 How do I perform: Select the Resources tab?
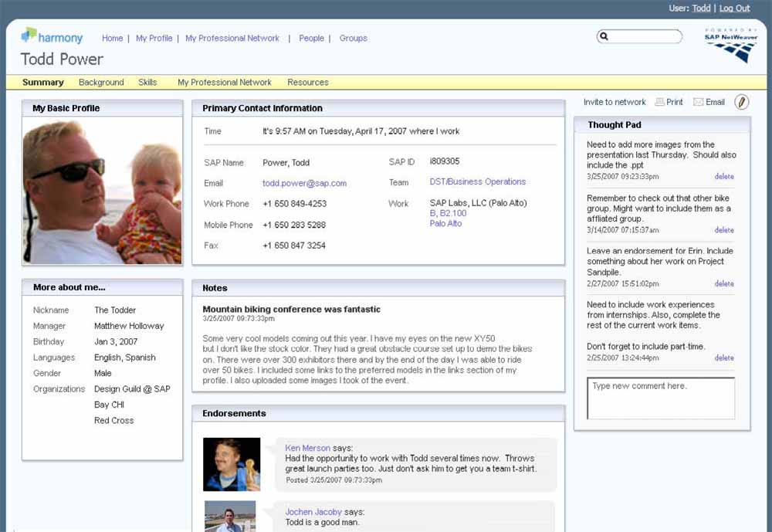click(x=308, y=83)
